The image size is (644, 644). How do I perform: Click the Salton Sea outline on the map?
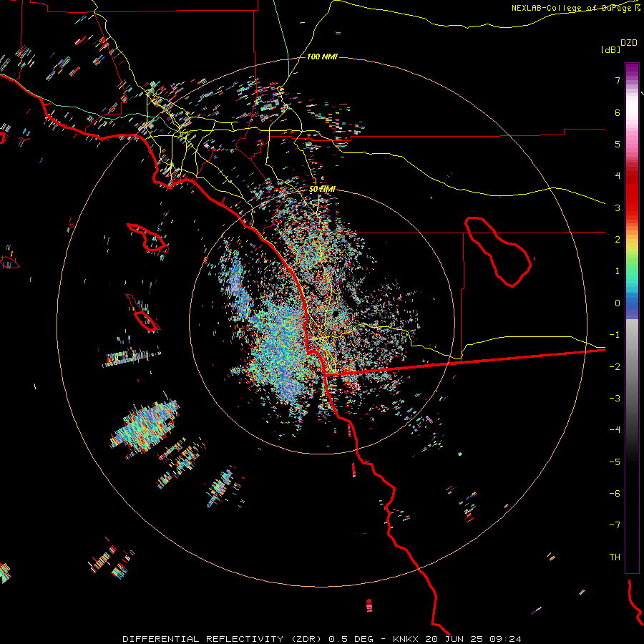pyautogui.click(x=498, y=251)
